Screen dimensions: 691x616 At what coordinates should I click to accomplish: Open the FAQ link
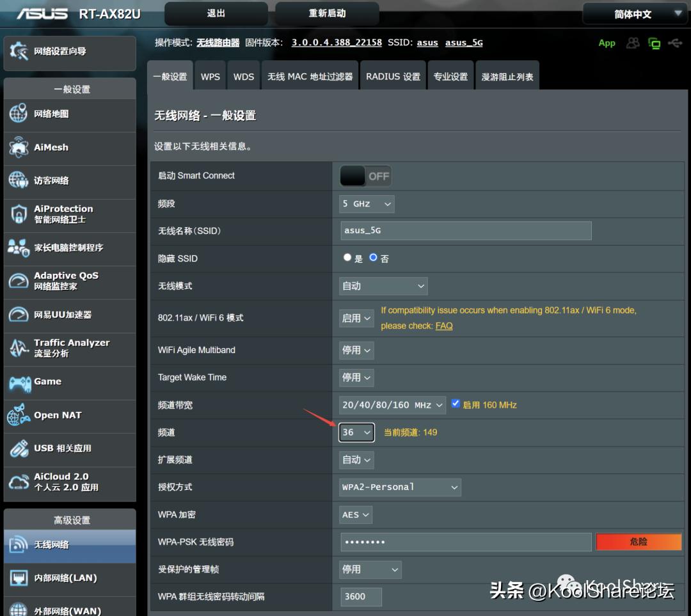pos(444,326)
